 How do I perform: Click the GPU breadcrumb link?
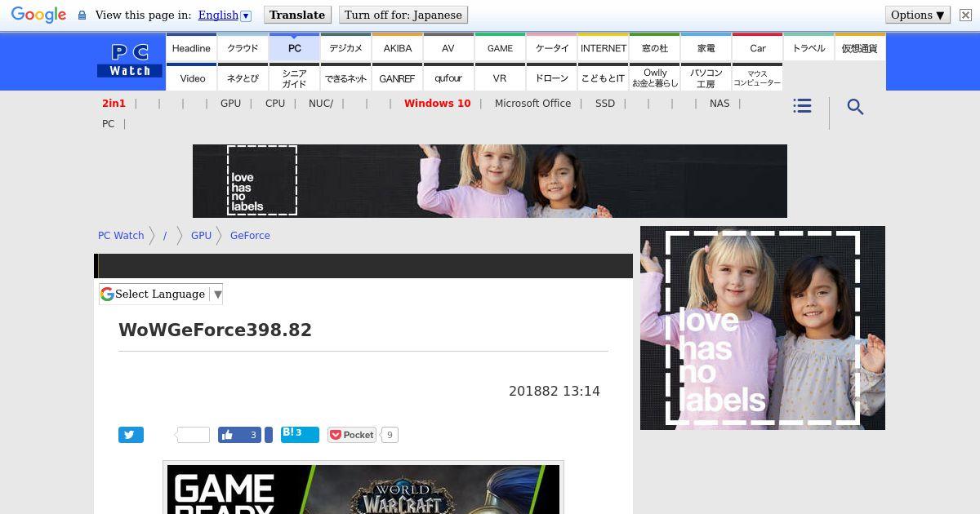tap(201, 236)
